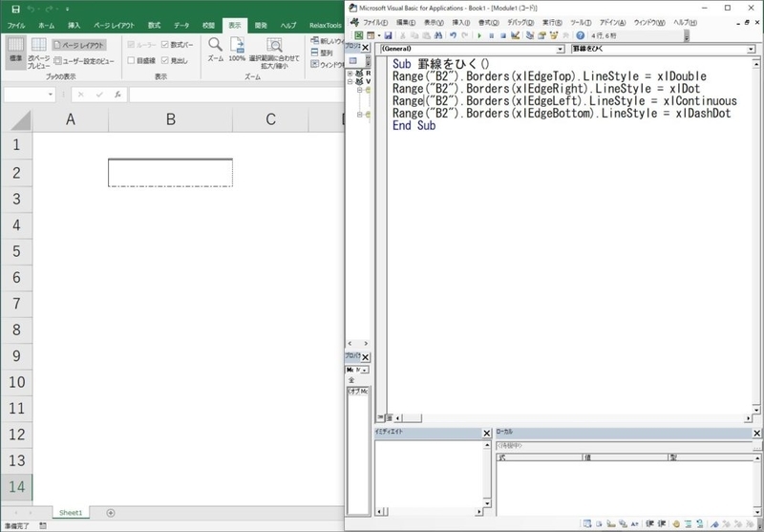The height and width of the screenshot is (532, 764).
Task: Click the blue Help question mark icon
Action: pyautogui.click(x=580, y=35)
